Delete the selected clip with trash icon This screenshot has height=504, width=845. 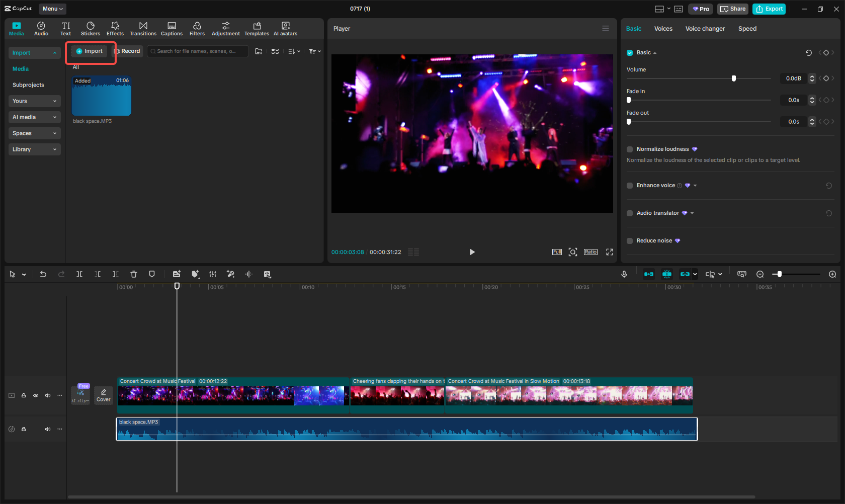134,274
